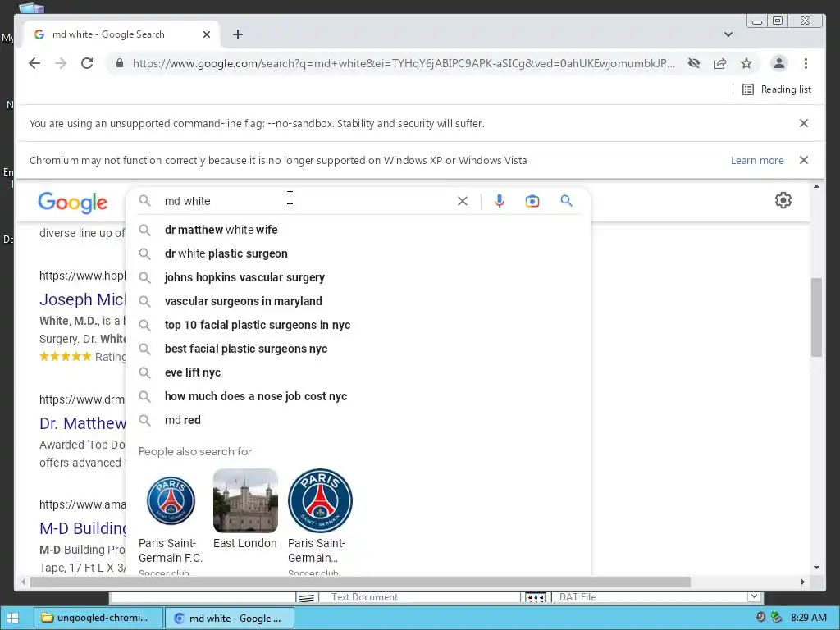Click the magnifier beside eve lift nyc
840x630 pixels.
coord(144,372)
